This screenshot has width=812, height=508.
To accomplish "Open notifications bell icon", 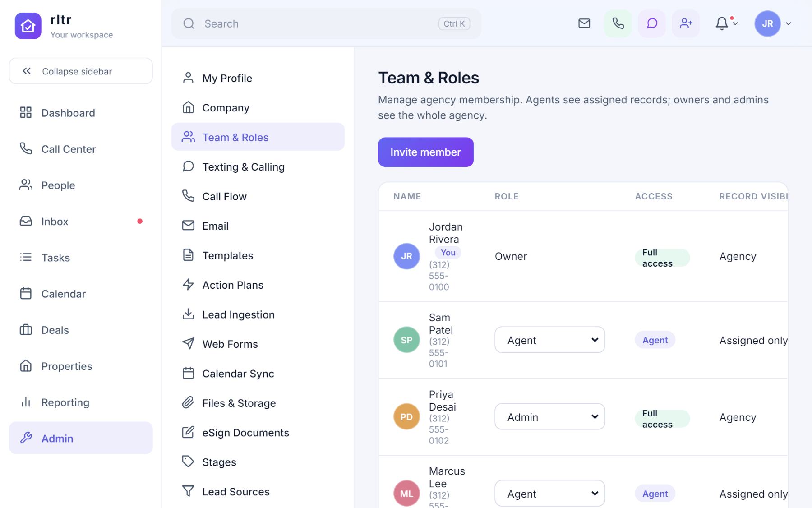I will coord(722,23).
